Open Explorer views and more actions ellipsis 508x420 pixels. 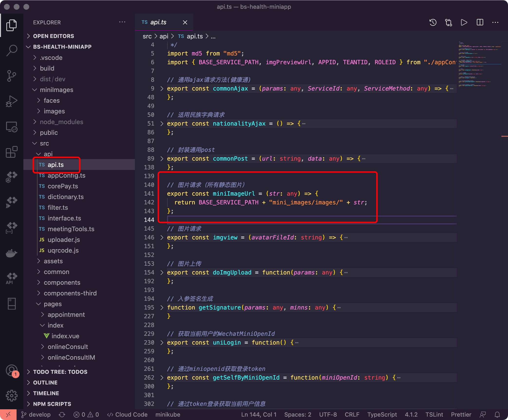point(122,22)
